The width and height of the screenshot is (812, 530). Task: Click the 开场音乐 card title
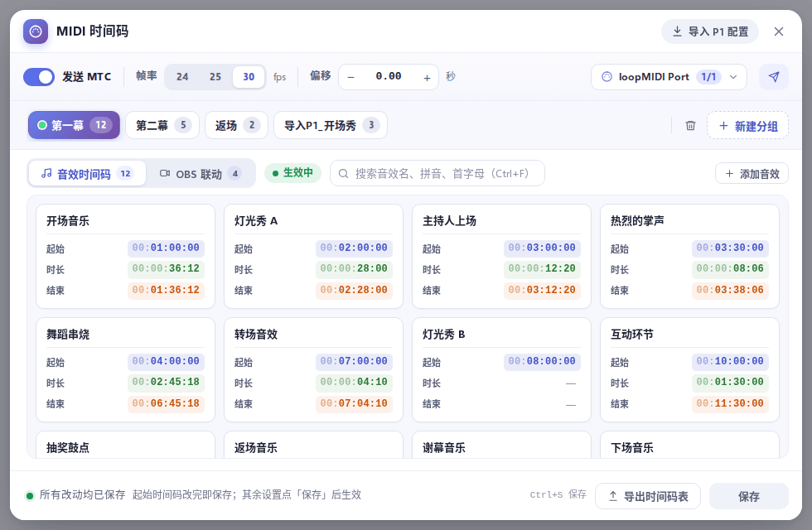point(68,221)
